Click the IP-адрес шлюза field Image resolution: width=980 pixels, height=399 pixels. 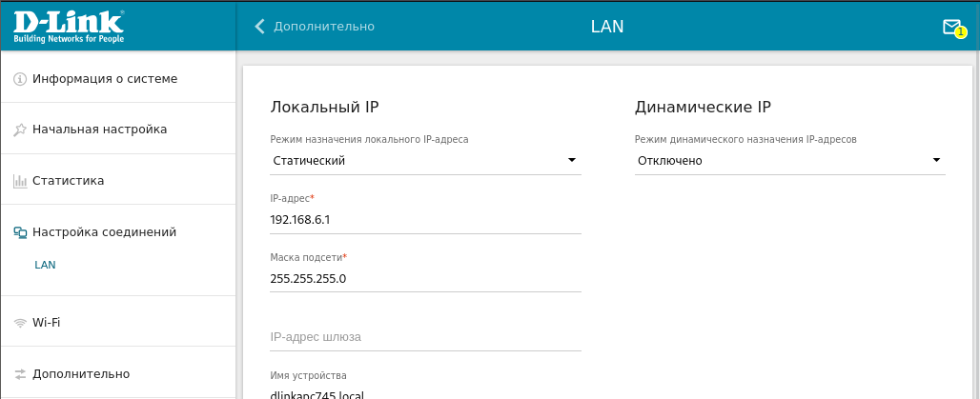(x=425, y=337)
